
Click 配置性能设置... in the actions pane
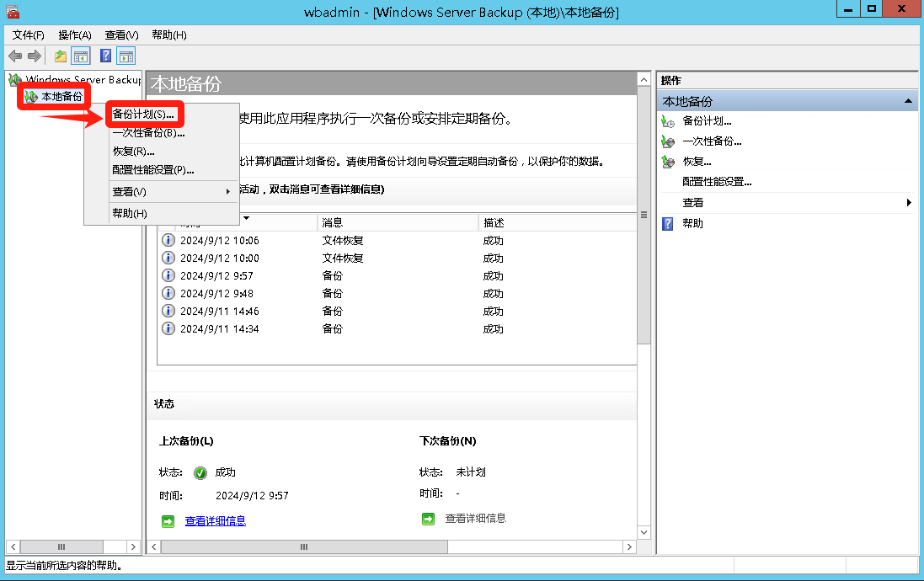[x=717, y=182]
